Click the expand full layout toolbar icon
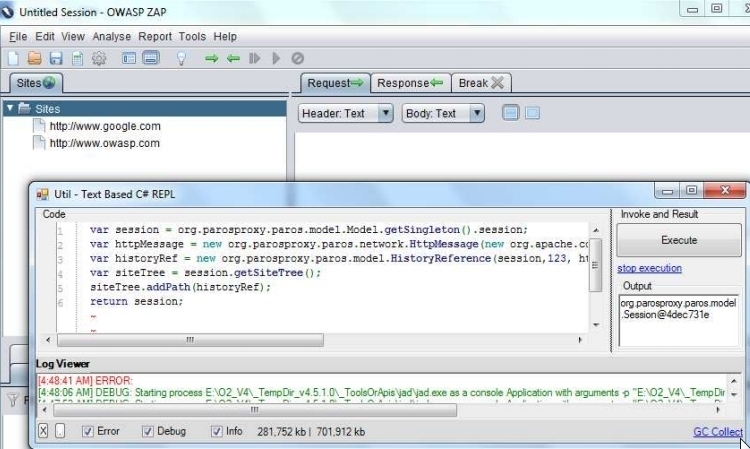Screen dimensions: 750x449 150,59
